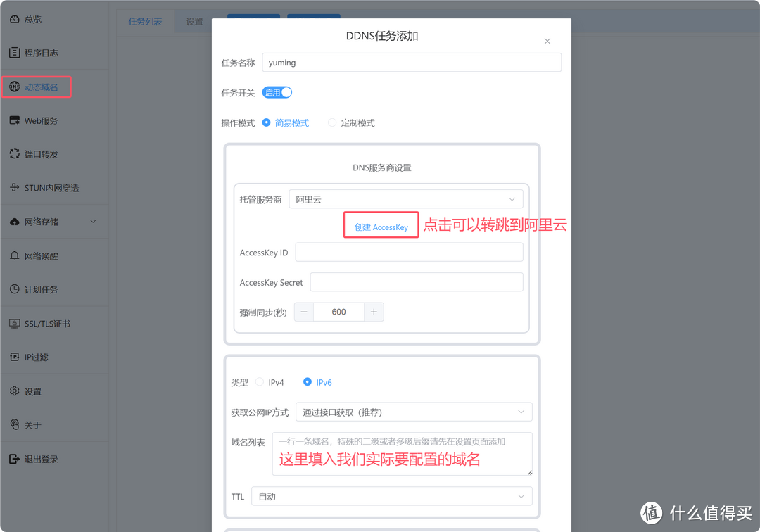
Task: Click the IP过滤 icon
Action: 15,357
